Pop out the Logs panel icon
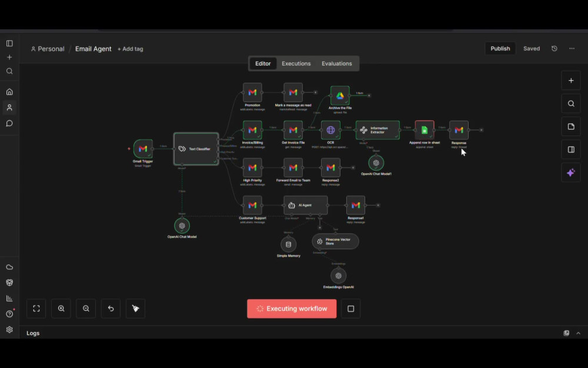588x368 pixels. [x=566, y=333]
